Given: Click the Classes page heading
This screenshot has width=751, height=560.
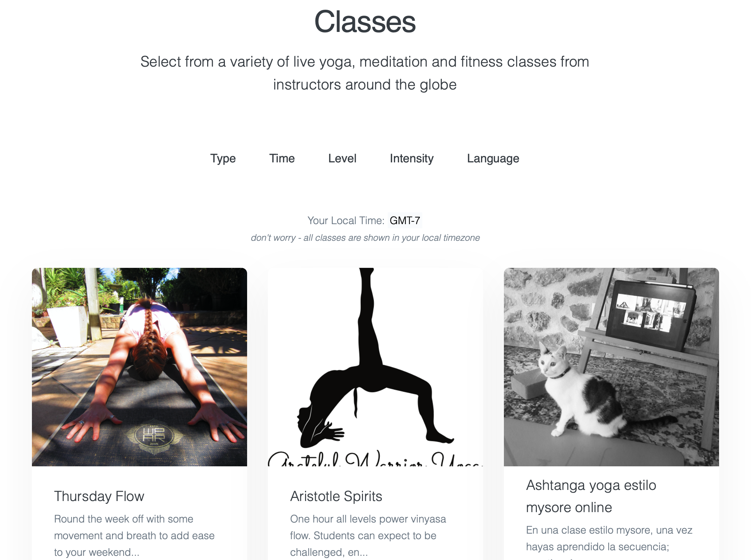Looking at the screenshot, I should pos(365,22).
